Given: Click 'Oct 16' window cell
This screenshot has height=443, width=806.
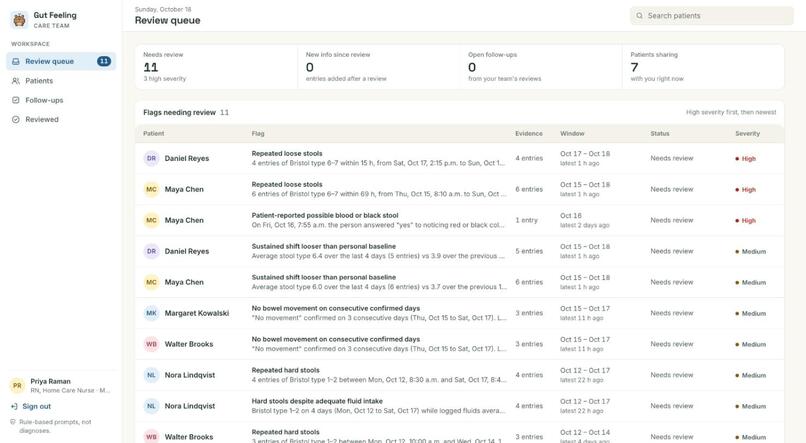Looking at the screenshot, I should [571, 216].
